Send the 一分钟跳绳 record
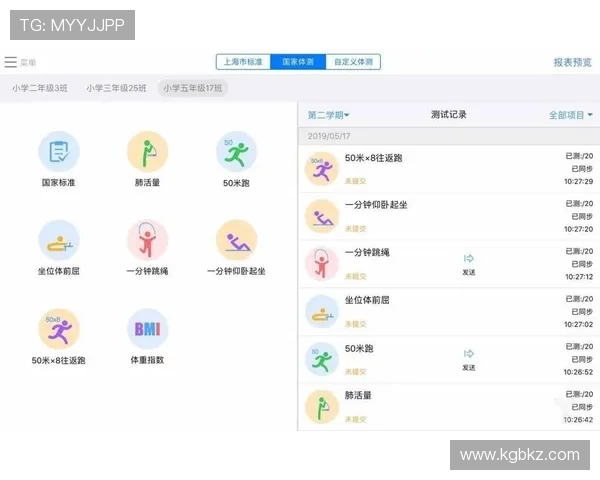The width and height of the screenshot is (600, 480). 469,264
